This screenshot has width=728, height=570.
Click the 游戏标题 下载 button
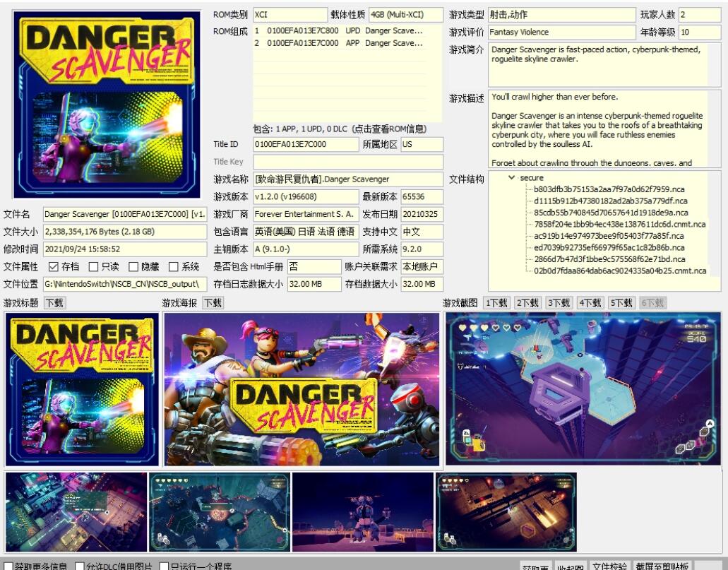coord(55,303)
